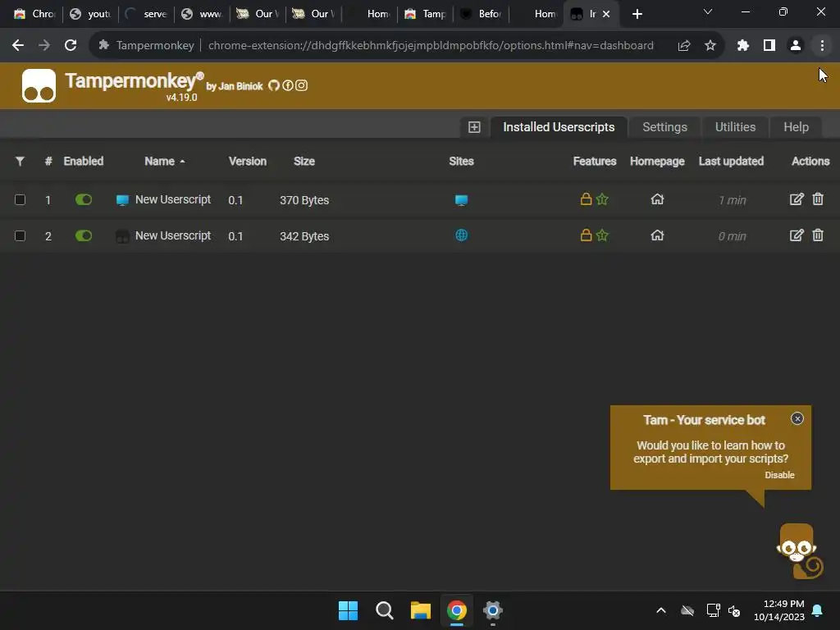Open the Facebook icon link in header
The image size is (840, 630).
pos(288,85)
